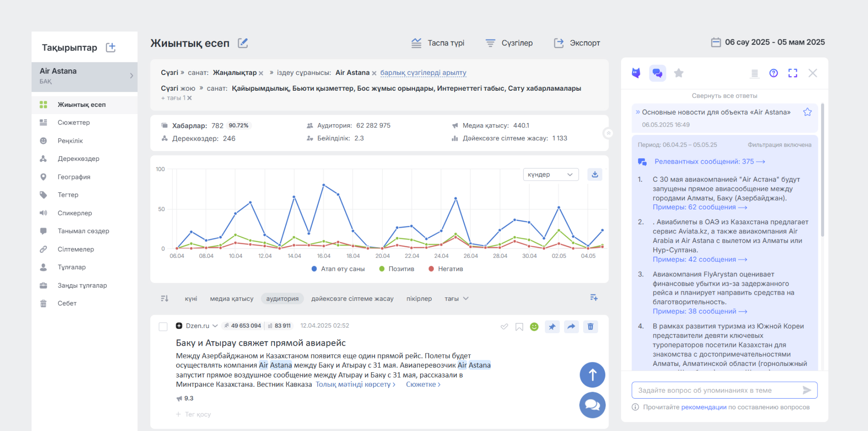Open the date range 06 сәу 2025 - 05 мам 2025
Viewport: 868px width, 431px height.
pyautogui.click(x=768, y=42)
